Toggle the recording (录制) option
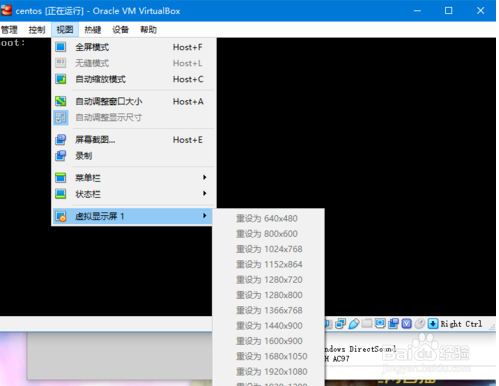Viewport: 499px width, 386px height. [x=134, y=156]
